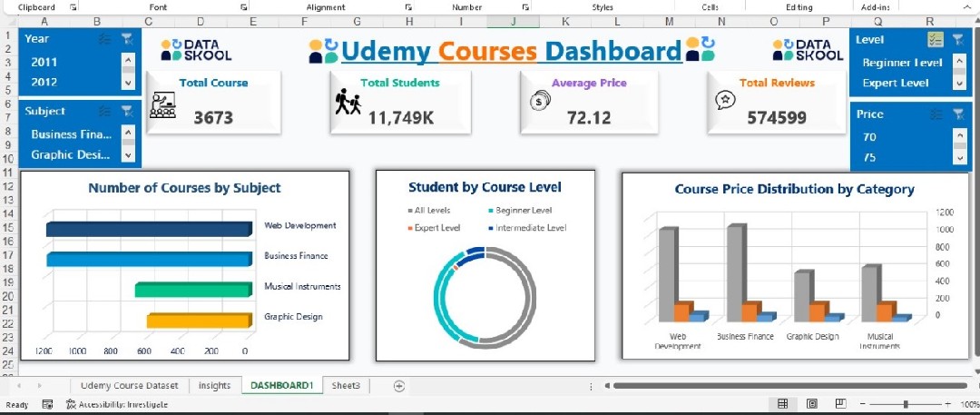
Task: Clear the filter on the Year slicer
Action: [128, 39]
